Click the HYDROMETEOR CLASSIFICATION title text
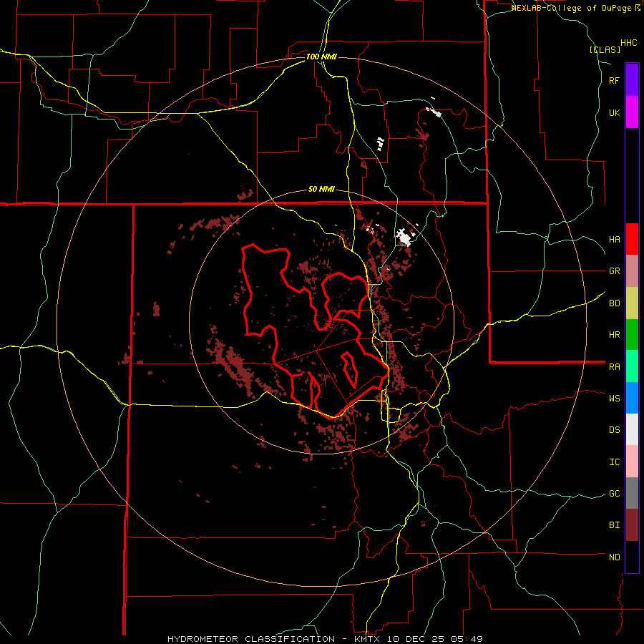This screenshot has width=644, height=644. (251, 639)
